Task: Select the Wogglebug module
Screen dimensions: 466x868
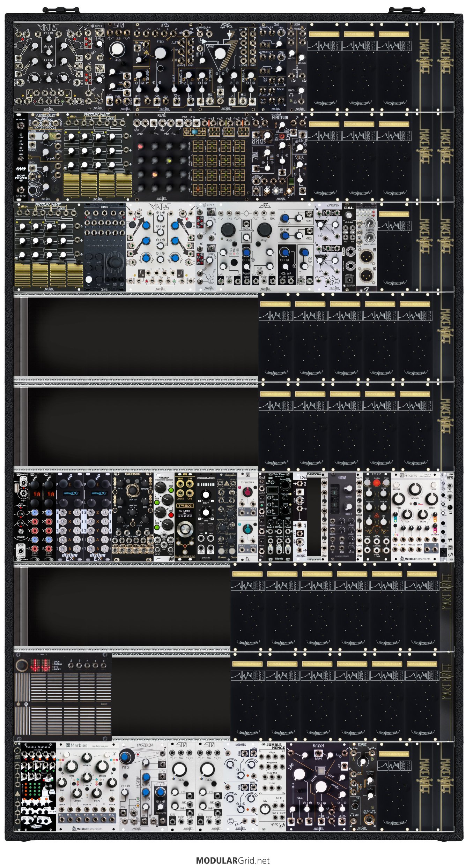Action: pos(45,157)
